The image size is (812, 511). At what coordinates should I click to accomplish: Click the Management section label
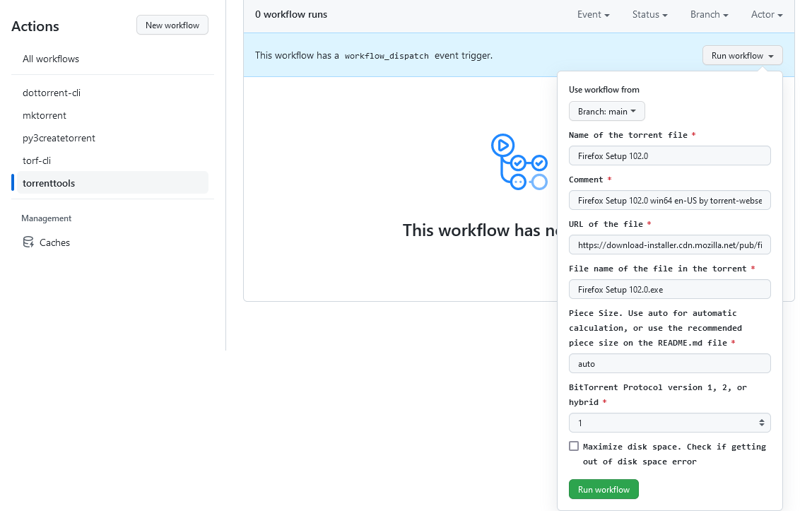46,218
